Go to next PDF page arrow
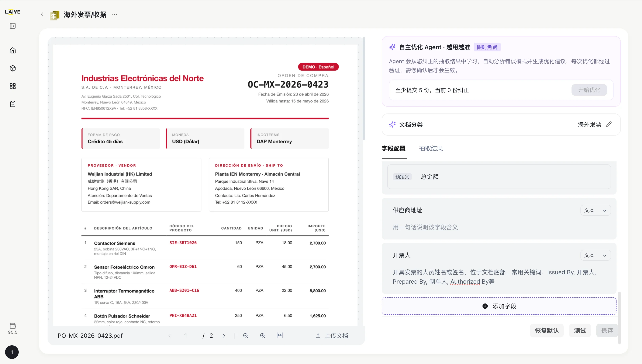The width and height of the screenshot is (642, 364). (x=224, y=336)
